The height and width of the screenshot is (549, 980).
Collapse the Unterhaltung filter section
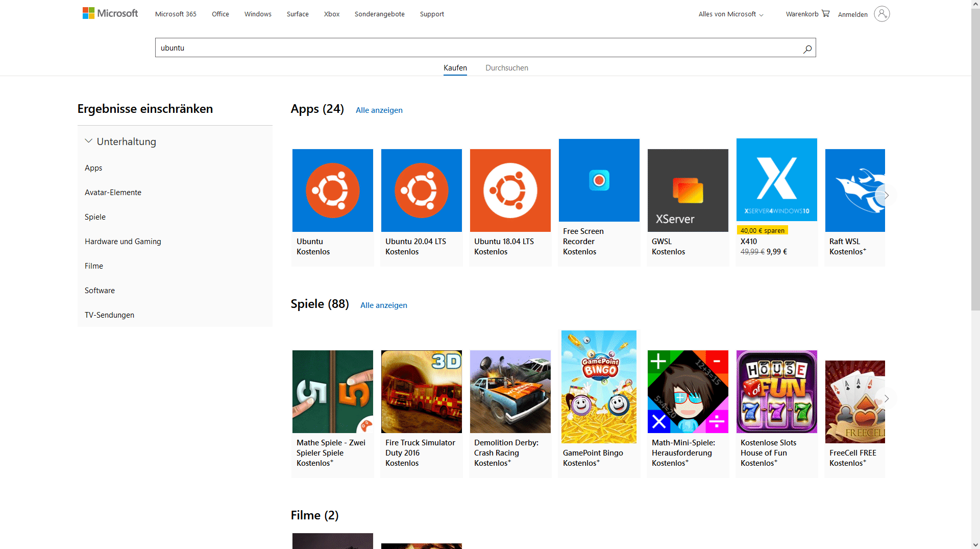(x=89, y=141)
